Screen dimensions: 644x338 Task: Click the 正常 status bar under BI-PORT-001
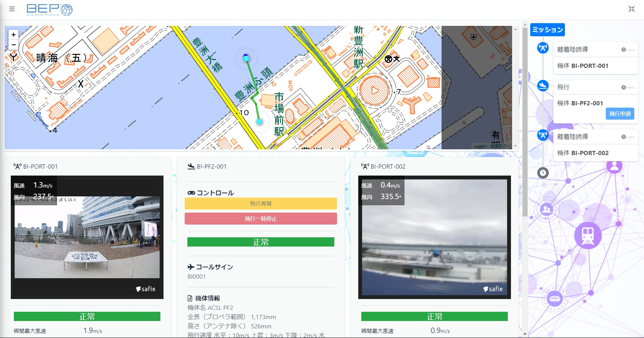point(87,316)
